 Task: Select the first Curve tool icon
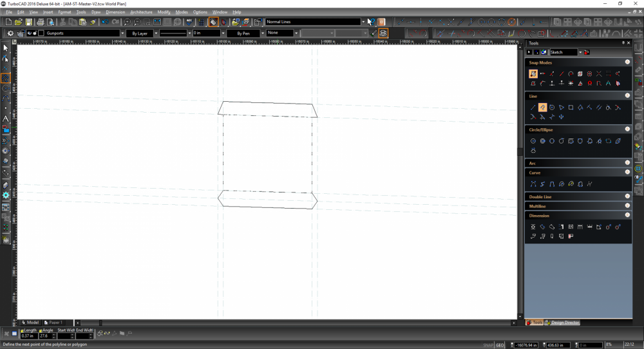tap(533, 184)
